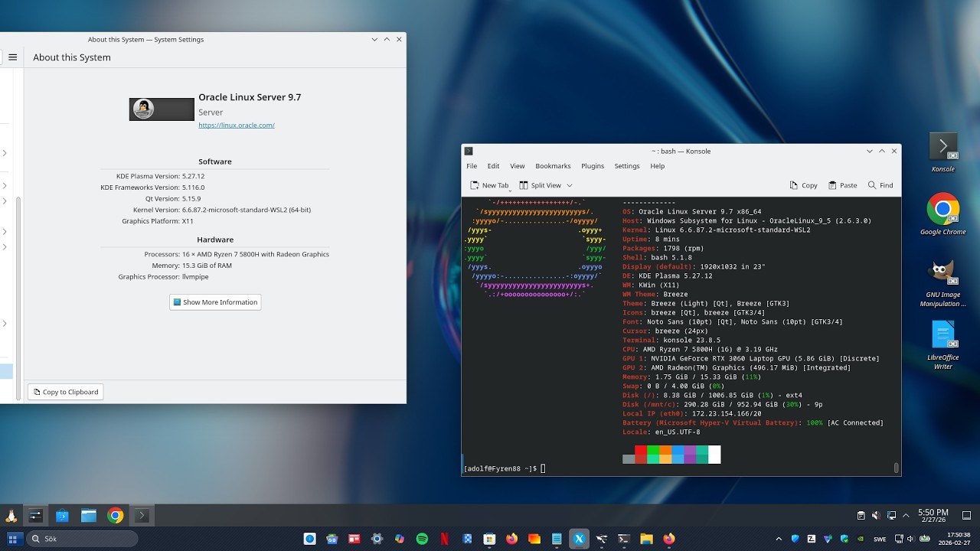
Task: Open the View menu in Konsole
Action: point(518,166)
